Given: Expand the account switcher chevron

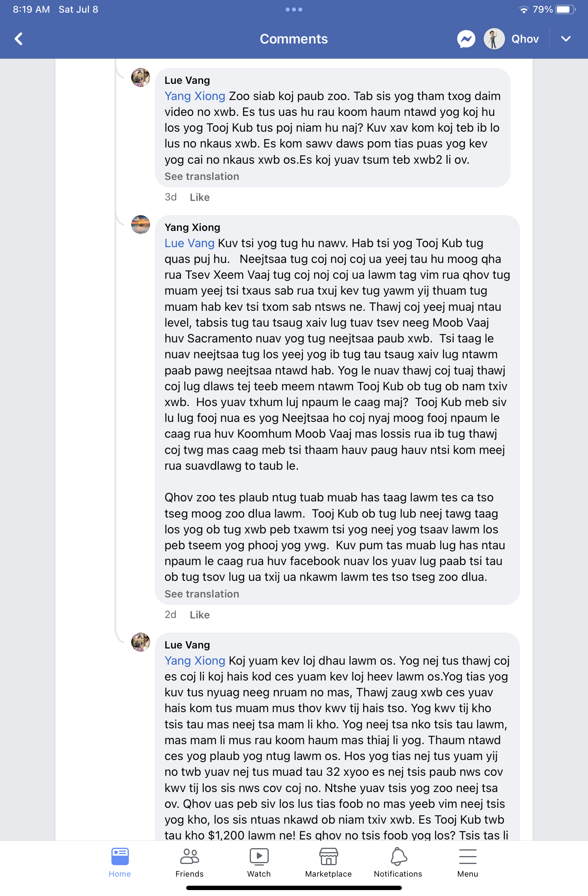Looking at the screenshot, I should (x=566, y=39).
